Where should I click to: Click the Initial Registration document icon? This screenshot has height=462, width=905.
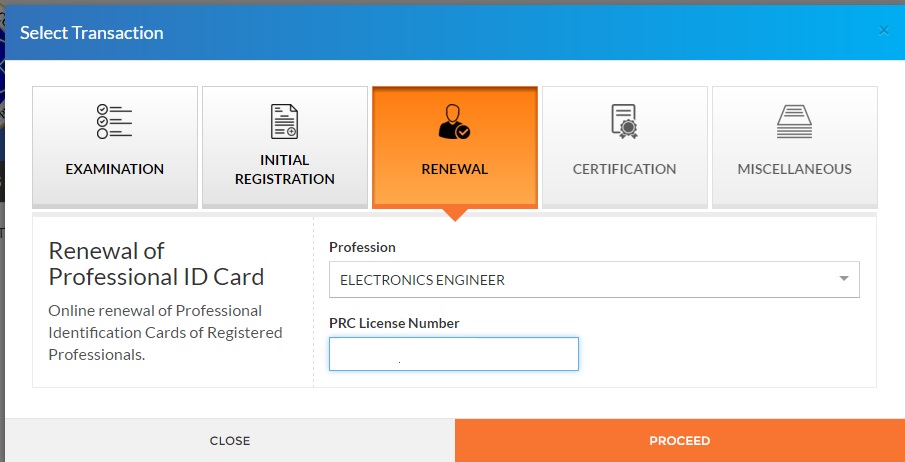[x=285, y=121]
